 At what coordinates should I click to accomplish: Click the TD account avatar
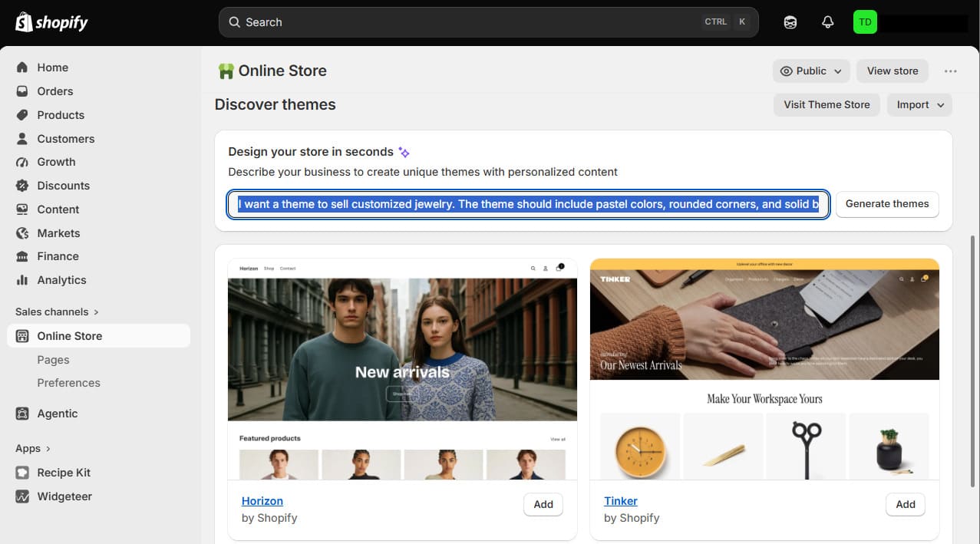coord(865,22)
